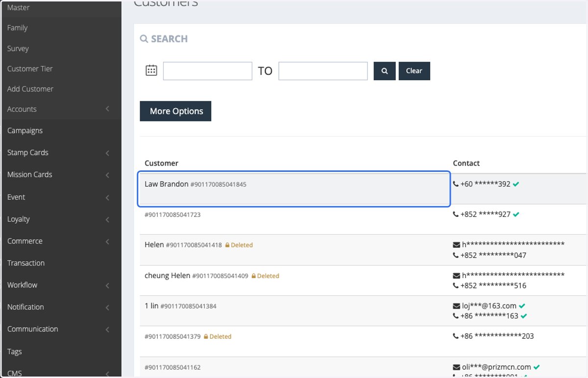Click the More Options button

[175, 111]
